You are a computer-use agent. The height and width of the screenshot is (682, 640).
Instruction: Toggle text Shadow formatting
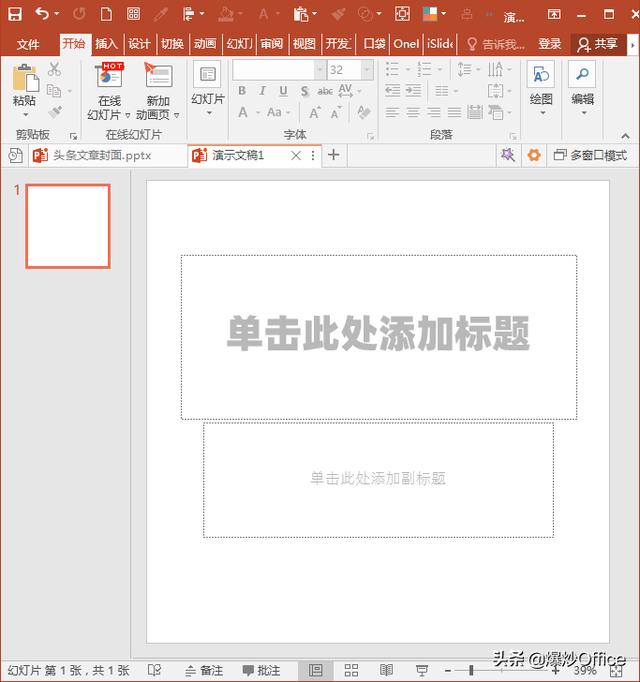pyautogui.click(x=305, y=91)
